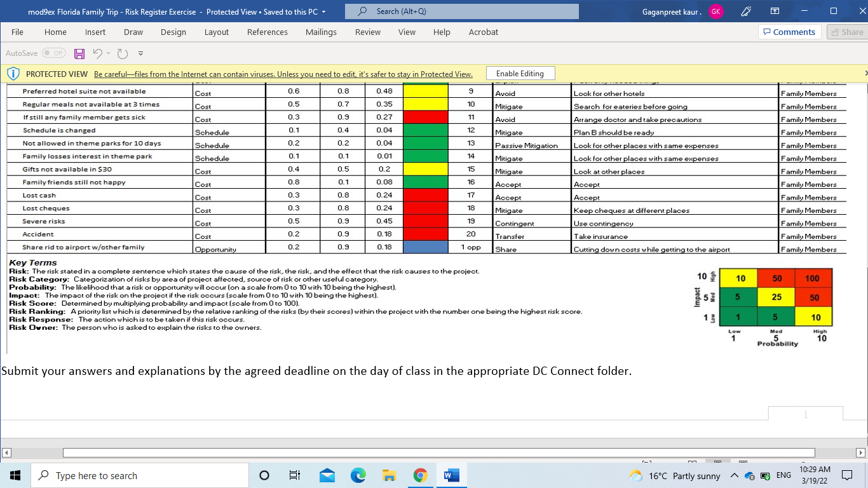Click the horizontal scrollbar thumb
868x488 pixels.
(x=438, y=453)
